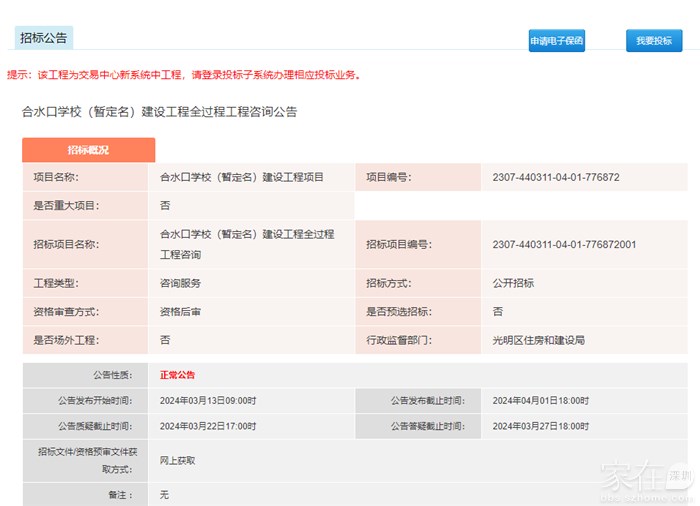Click the 资格后审 qualification review value
700x506 pixels.
[180, 312]
